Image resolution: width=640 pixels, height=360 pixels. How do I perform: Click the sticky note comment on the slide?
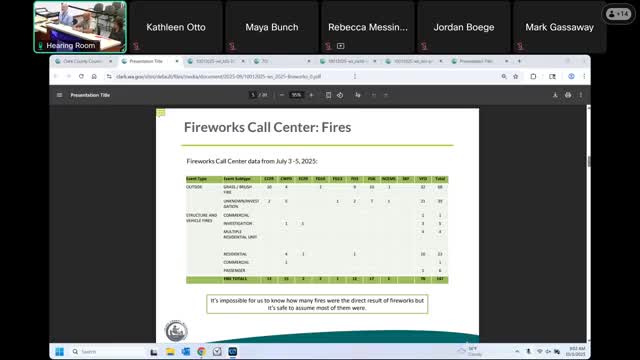(161, 113)
